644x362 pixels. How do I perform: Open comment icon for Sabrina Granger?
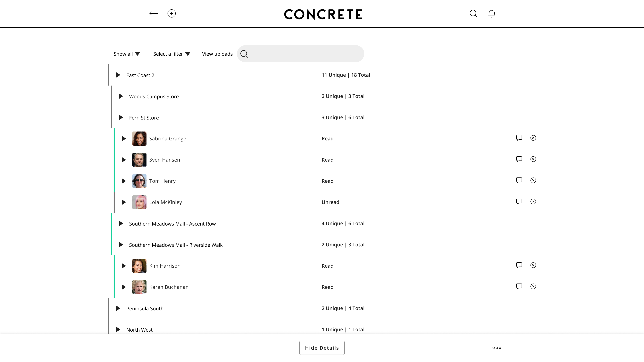[x=519, y=138]
